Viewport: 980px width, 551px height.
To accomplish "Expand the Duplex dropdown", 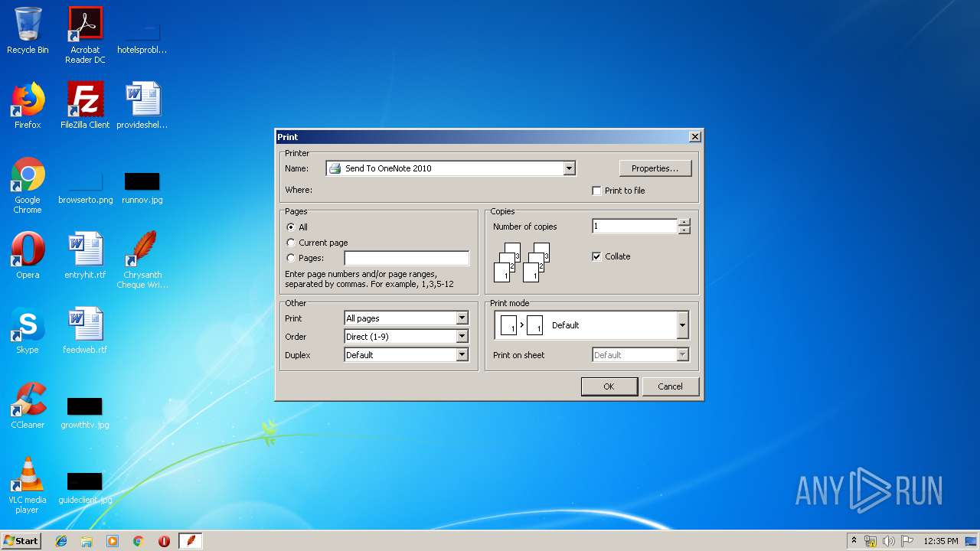I will (x=462, y=355).
